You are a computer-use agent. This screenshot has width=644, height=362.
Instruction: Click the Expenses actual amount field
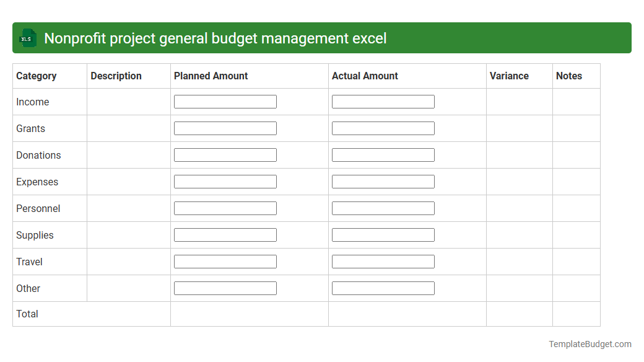coord(383,181)
